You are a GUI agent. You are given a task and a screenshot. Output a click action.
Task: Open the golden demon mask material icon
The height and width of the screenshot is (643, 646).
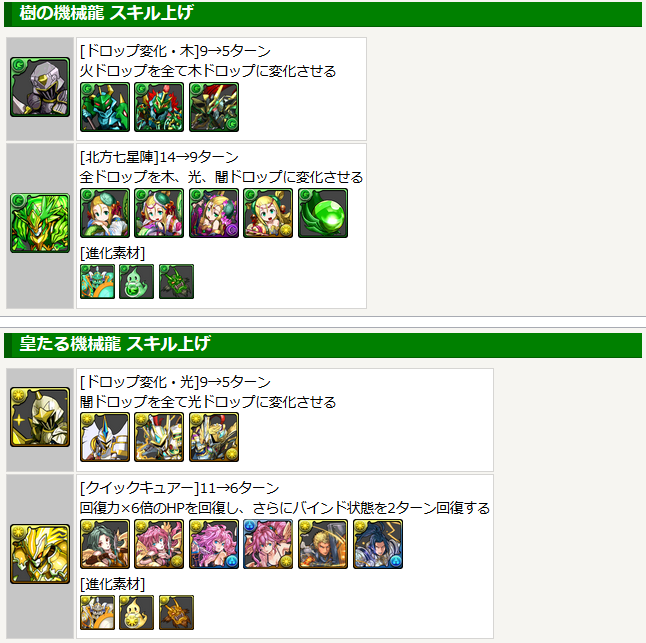176,613
